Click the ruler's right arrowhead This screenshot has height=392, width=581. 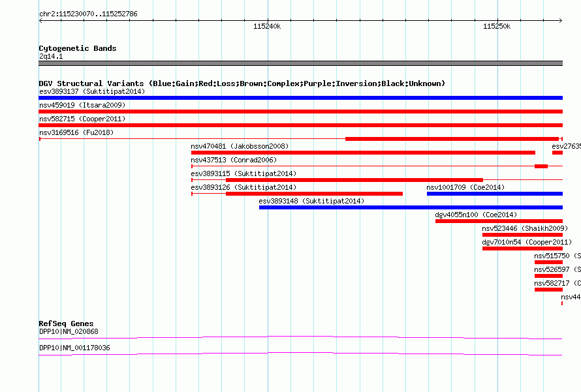point(561,20)
